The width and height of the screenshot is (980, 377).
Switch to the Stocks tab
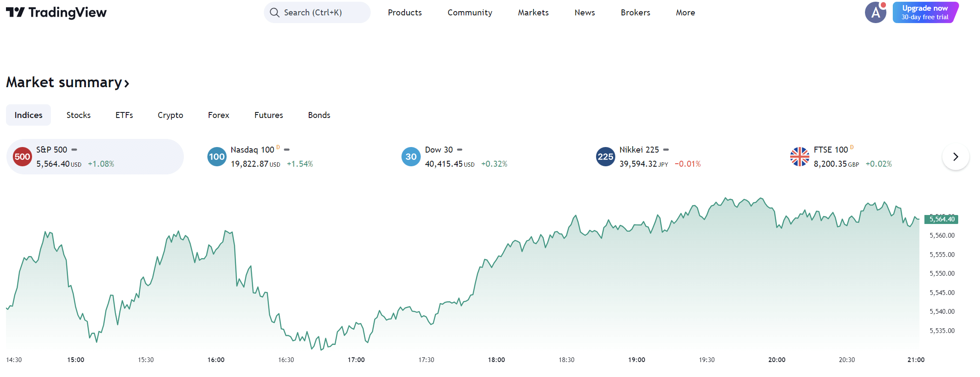click(x=79, y=115)
